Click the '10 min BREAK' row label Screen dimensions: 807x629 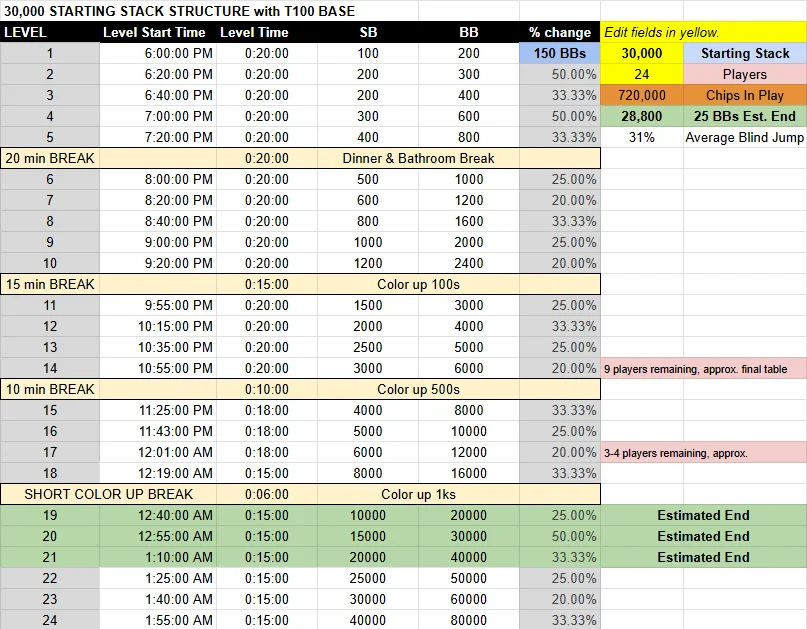point(50,389)
